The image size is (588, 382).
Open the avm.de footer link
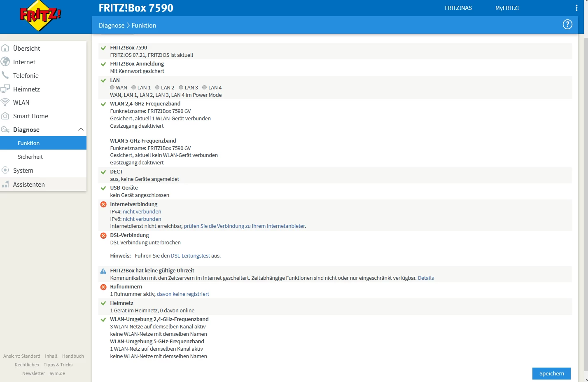pos(57,373)
